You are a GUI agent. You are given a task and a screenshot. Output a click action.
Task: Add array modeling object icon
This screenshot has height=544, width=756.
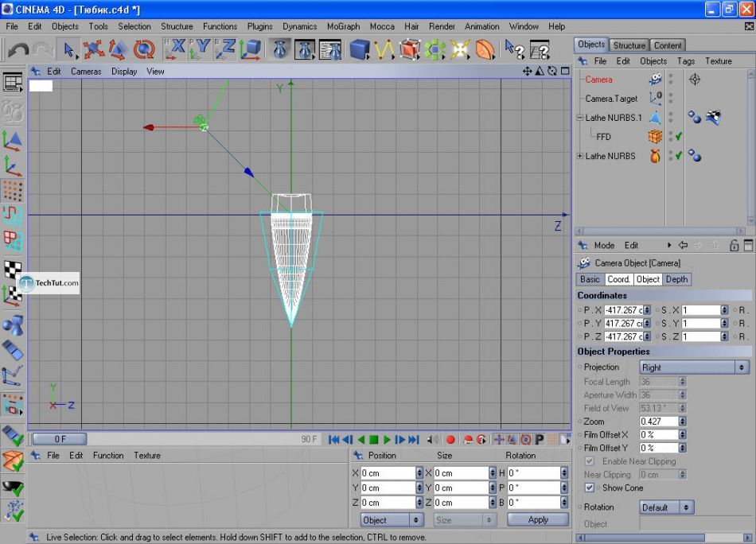(x=435, y=49)
